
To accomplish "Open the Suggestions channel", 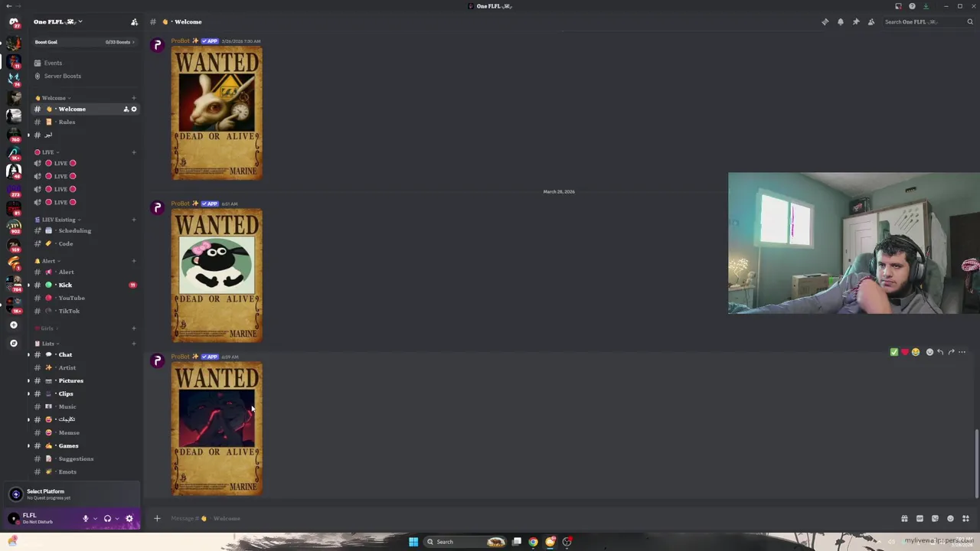I will (84, 458).
